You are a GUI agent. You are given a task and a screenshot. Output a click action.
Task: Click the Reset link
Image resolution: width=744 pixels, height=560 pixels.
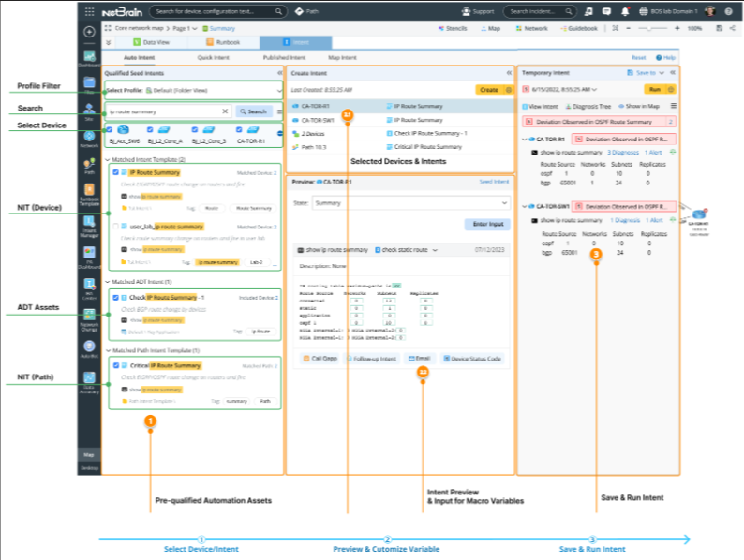click(638, 57)
